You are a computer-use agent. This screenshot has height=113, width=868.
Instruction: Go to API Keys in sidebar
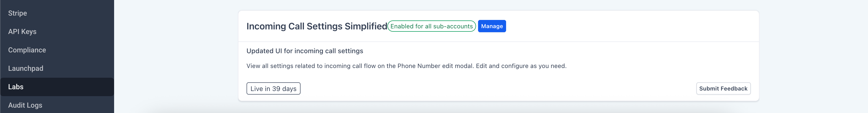[x=22, y=31]
